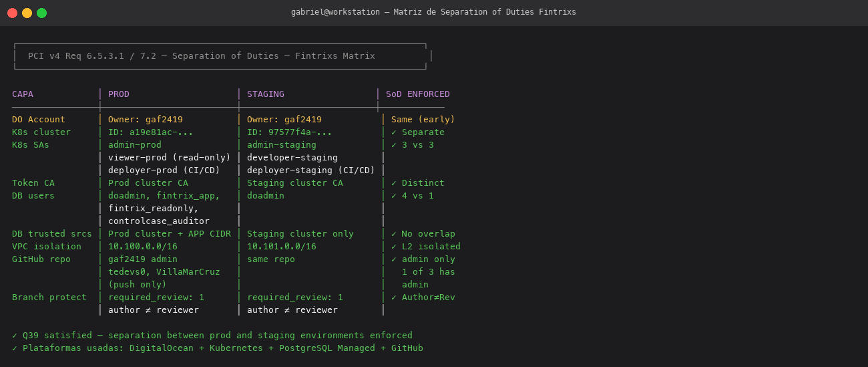Screen dimensions: 868x367
Task: Click the 'Staging cluster CA' value
Action: click(295, 183)
